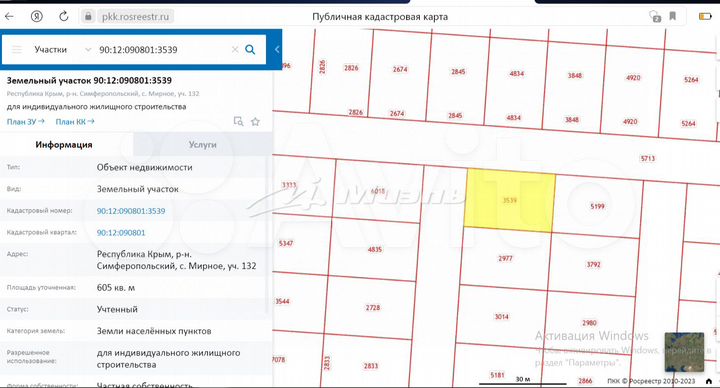Click the upper 2845 label on the map

(458, 72)
